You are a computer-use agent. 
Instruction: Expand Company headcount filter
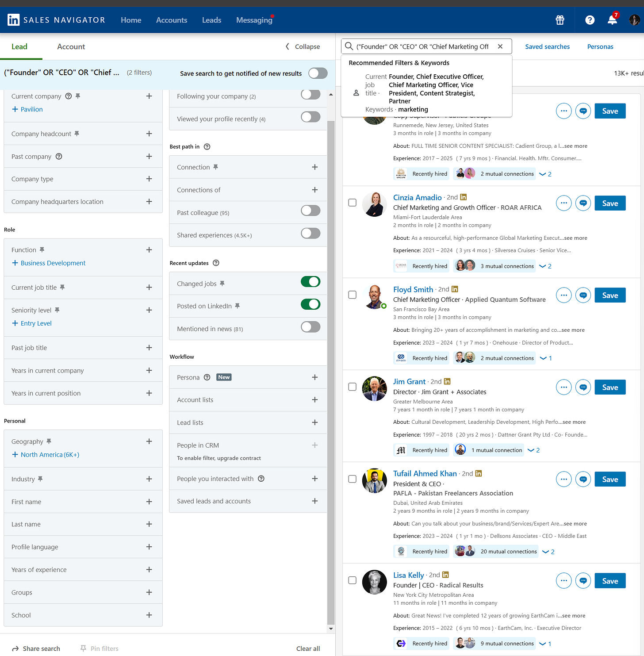click(149, 134)
